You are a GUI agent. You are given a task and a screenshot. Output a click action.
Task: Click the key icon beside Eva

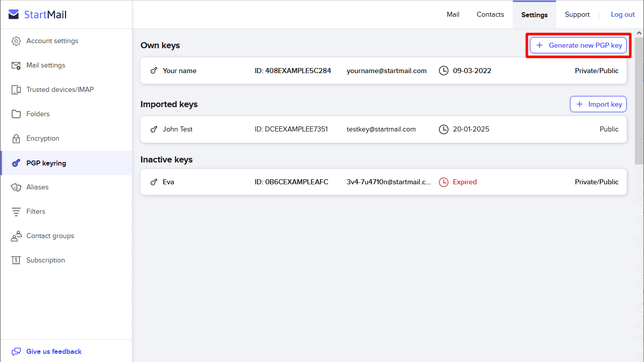154,182
